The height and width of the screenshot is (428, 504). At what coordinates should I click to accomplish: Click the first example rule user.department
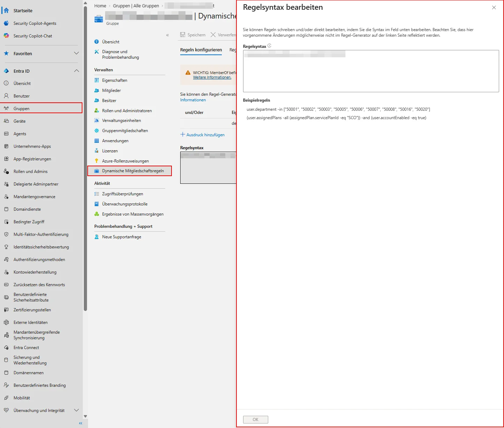tap(338, 109)
